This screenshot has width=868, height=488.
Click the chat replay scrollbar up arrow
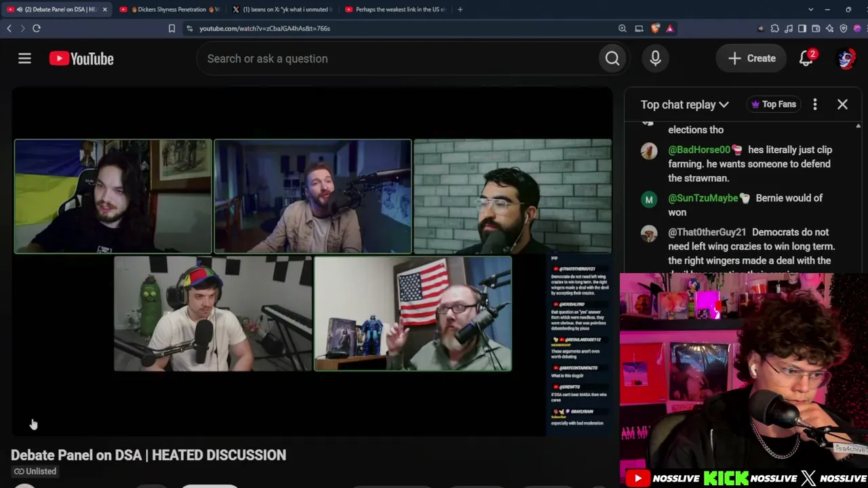point(858,127)
